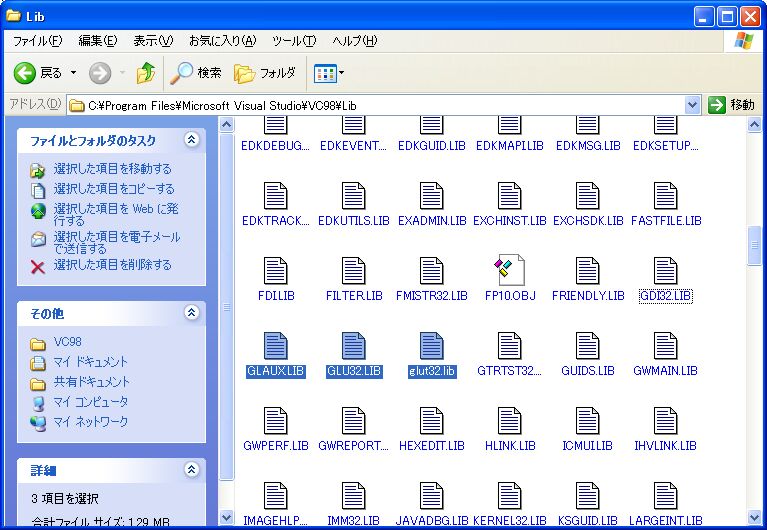Select the EDKTRACK file icon

click(x=275, y=196)
